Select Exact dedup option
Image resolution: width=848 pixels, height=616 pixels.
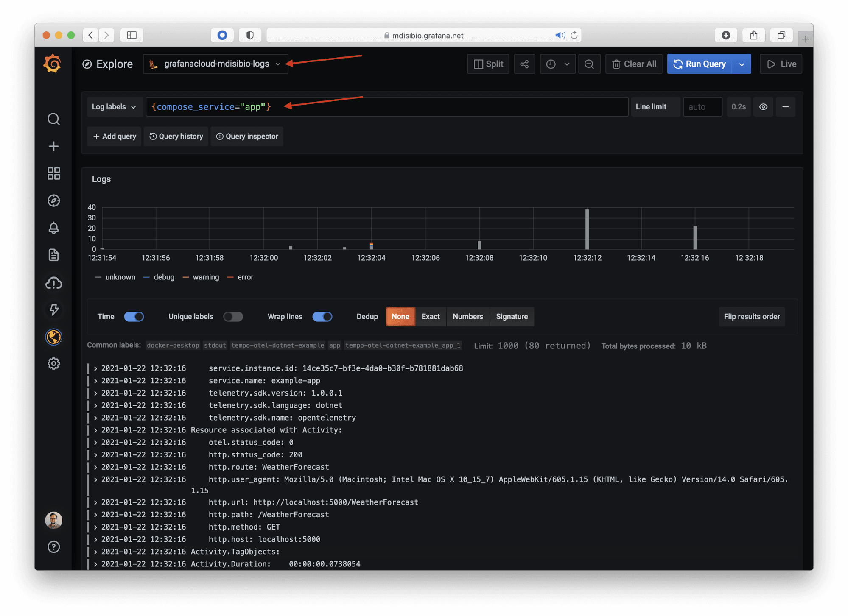[x=430, y=317]
